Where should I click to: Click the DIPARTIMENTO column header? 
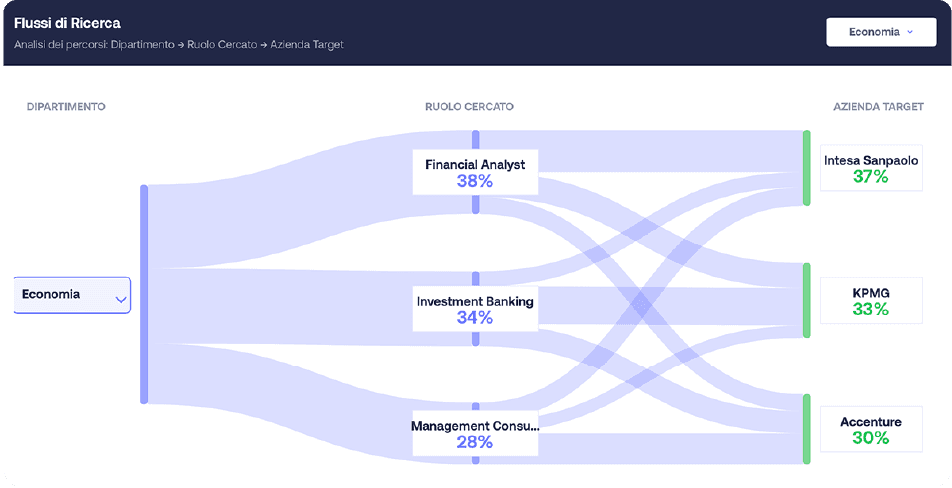pyautogui.click(x=66, y=106)
